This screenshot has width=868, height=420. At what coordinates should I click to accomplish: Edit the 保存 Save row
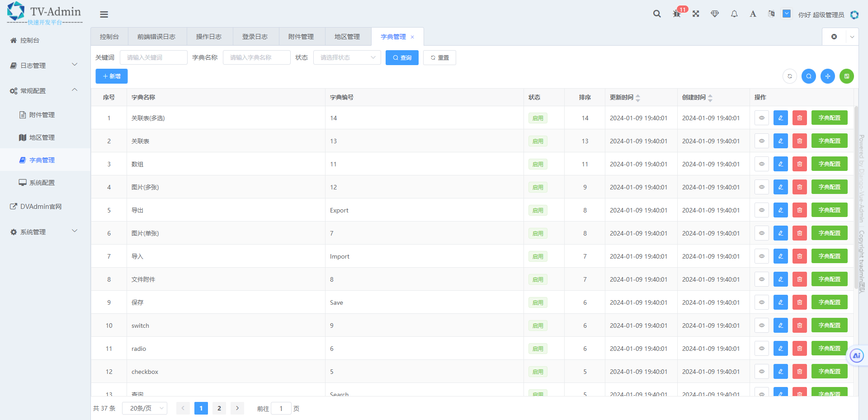pyautogui.click(x=781, y=302)
